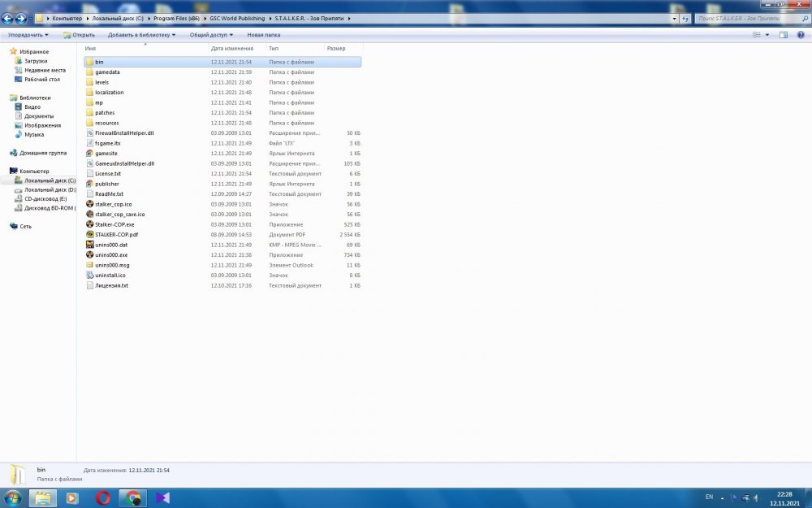Click EN language indicator in tray
The height and width of the screenshot is (508, 812).
click(710, 497)
